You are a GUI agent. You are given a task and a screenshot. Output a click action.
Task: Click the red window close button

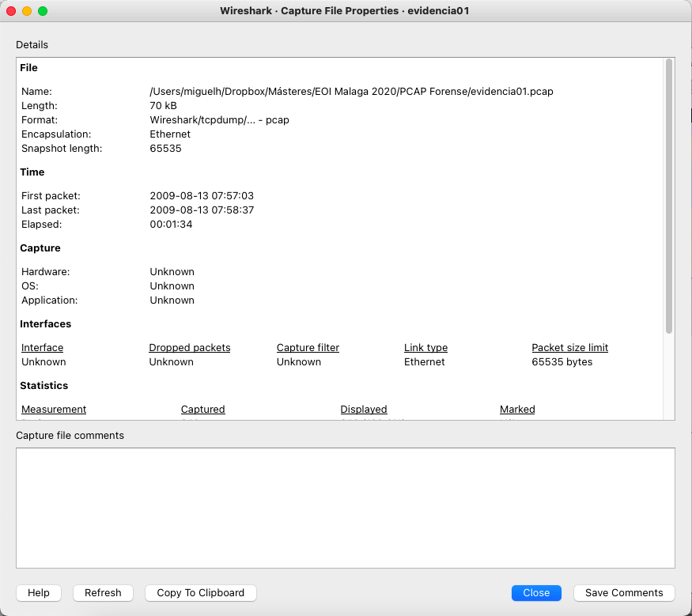(x=11, y=11)
